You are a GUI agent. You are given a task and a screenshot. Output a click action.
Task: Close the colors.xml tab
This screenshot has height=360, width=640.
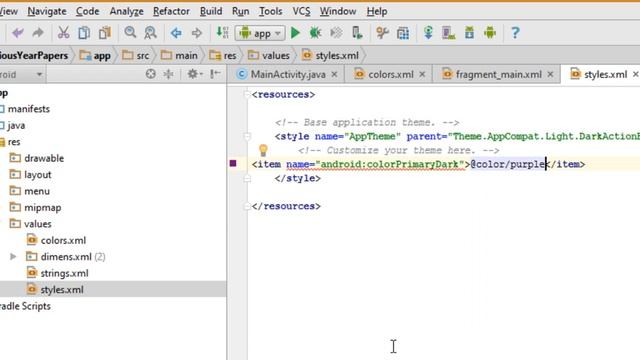pos(422,74)
